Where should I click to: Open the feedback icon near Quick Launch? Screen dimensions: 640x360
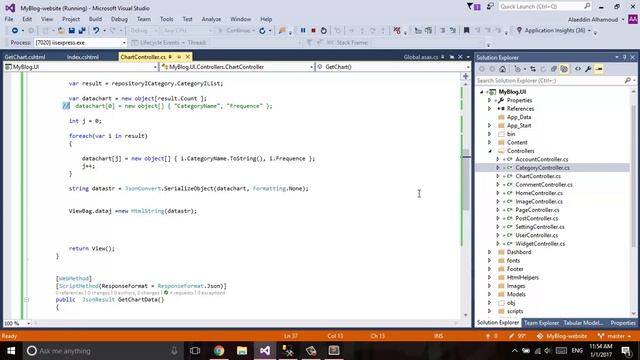click(490, 7)
